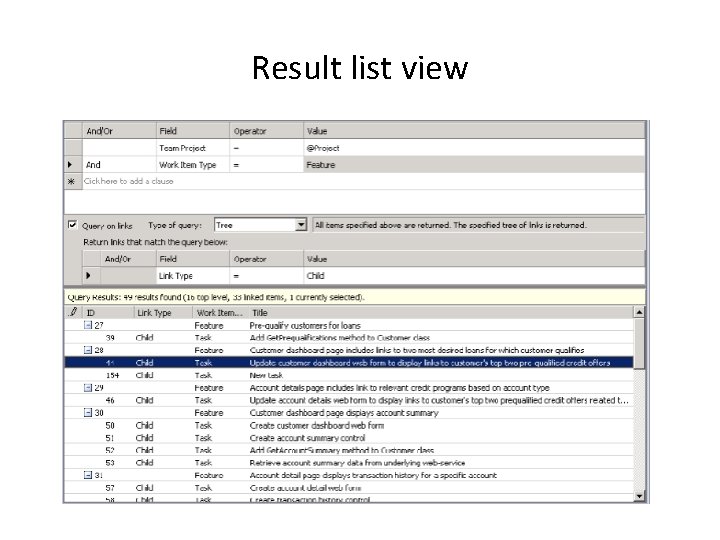Click the Work Item Type field cell

[x=193, y=164]
